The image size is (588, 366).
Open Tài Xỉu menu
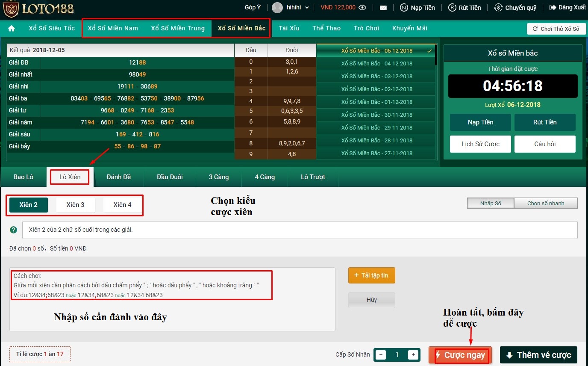pyautogui.click(x=289, y=29)
